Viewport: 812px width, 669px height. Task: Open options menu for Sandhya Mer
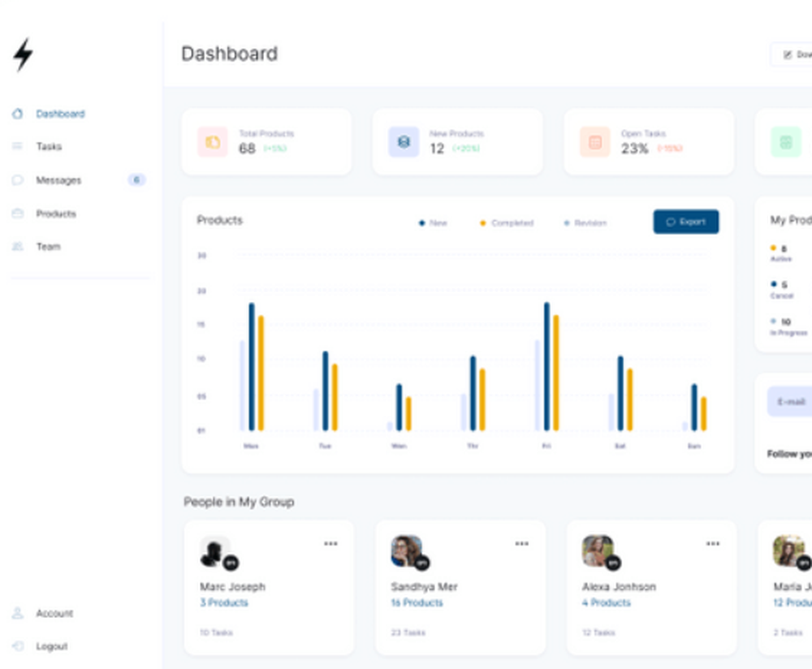522,544
